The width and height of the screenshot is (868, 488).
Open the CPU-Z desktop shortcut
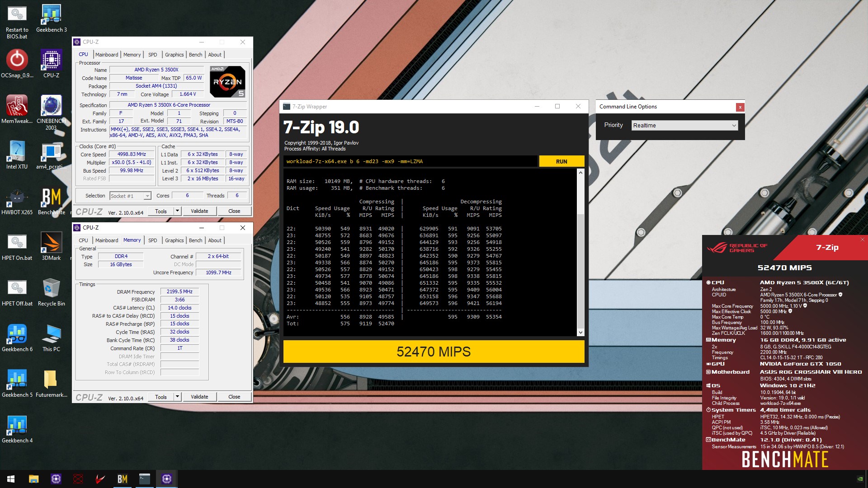(x=51, y=63)
